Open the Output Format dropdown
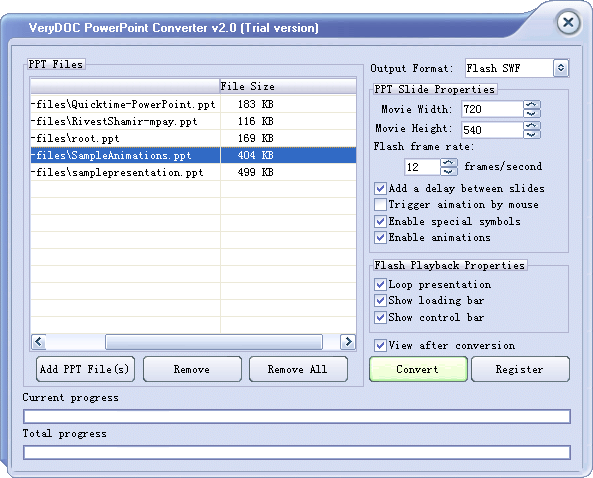 [x=561, y=68]
